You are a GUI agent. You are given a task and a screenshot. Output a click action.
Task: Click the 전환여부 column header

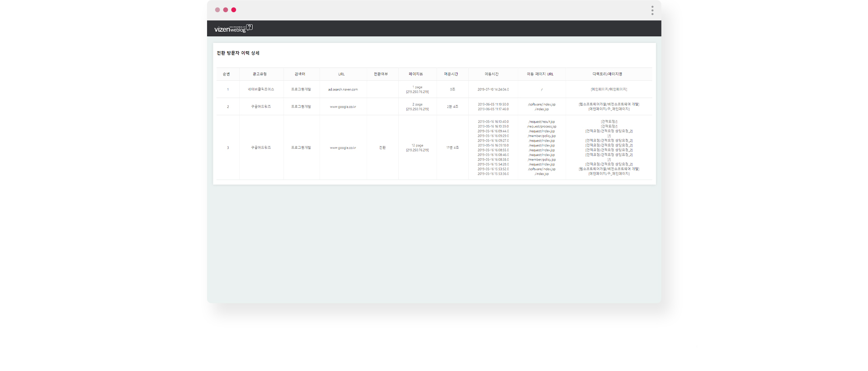[381, 74]
